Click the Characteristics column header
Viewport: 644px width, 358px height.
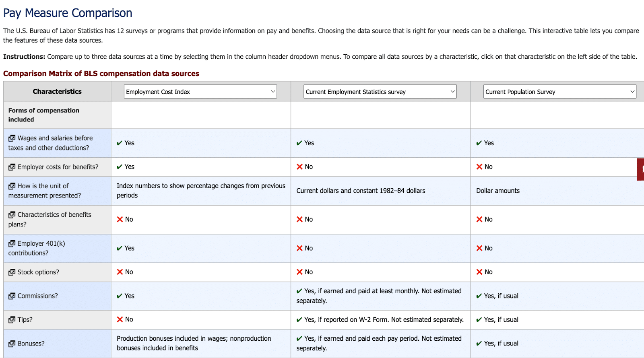[x=57, y=91]
